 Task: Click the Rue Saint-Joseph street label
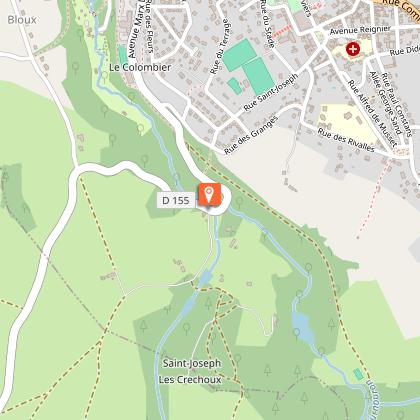(x=271, y=92)
